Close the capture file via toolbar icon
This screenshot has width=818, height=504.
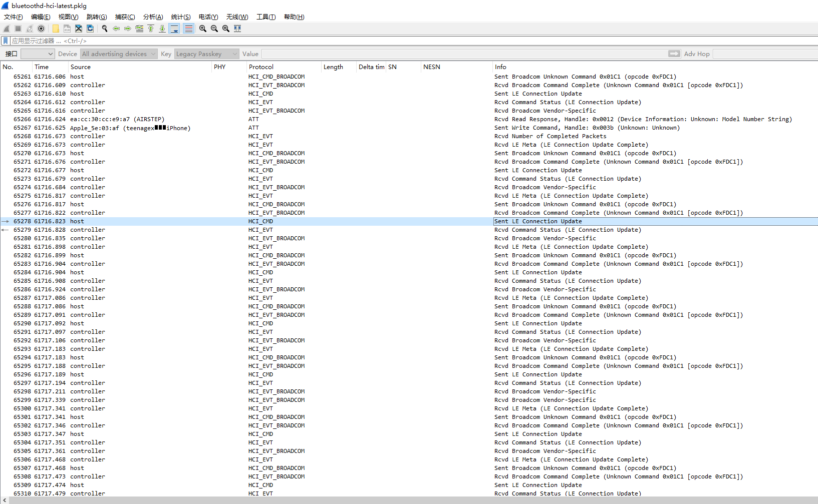click(x=79, y=29)
